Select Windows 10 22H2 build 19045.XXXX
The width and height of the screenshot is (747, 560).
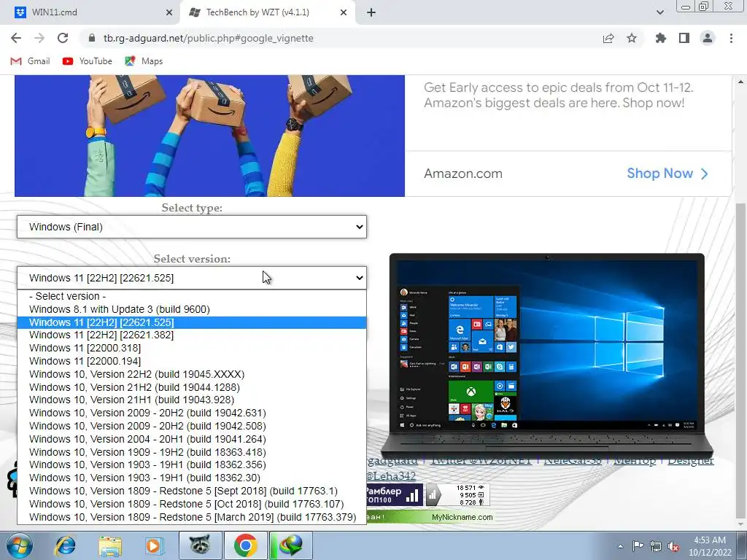coord(192,374)
